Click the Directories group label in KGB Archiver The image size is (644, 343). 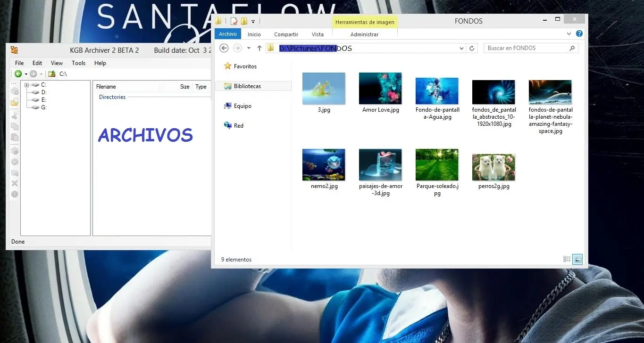[x=112, y=97]
